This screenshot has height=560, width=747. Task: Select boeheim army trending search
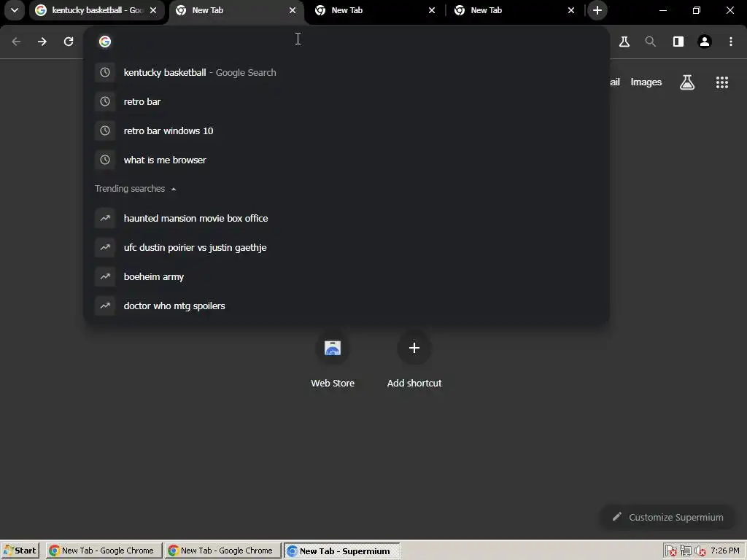(x=347, y=276)
